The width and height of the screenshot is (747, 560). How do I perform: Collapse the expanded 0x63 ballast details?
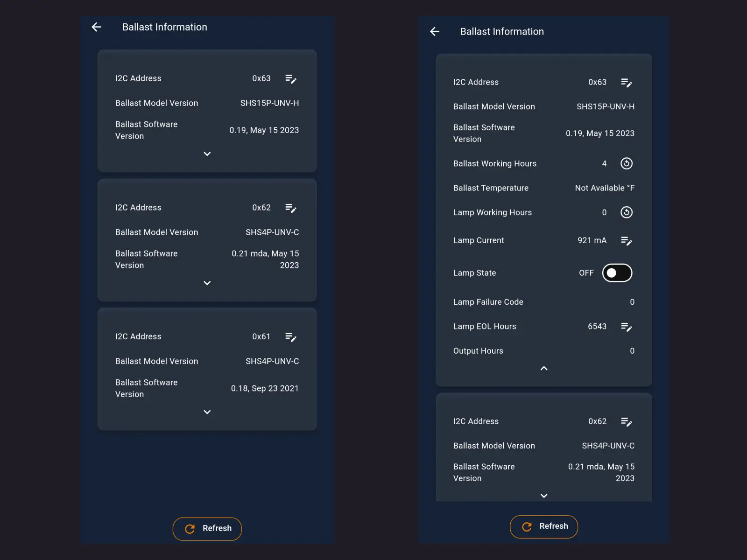pyautogui.click(x=543, y=368)
